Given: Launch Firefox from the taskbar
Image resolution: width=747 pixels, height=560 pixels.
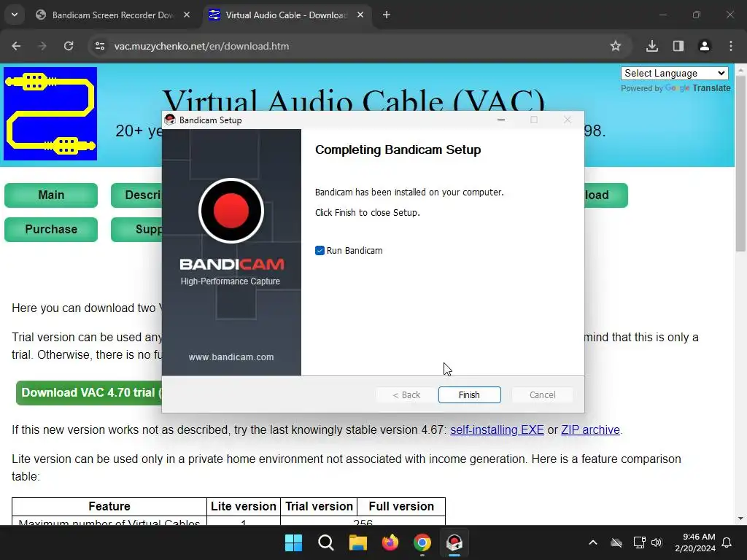Looking at the screenshot, I should (x=390, y=542).
